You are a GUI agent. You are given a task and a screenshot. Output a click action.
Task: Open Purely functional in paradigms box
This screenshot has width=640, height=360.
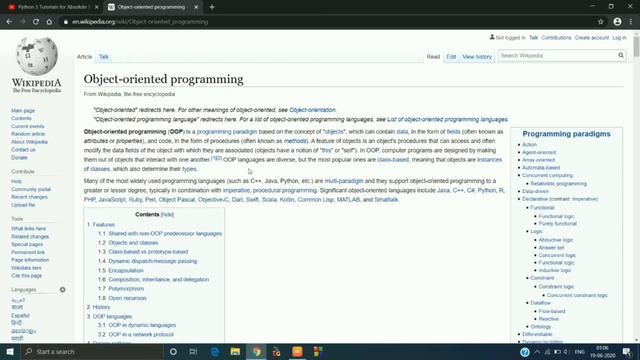pos(558,224)
